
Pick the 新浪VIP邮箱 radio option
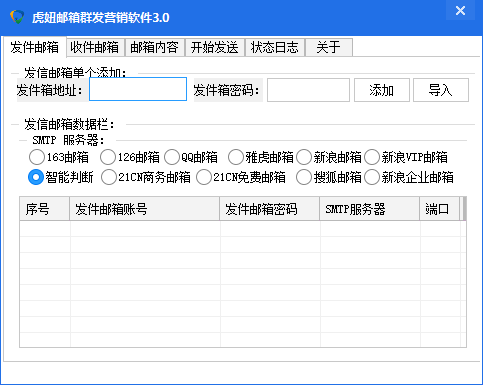(406, 157)
